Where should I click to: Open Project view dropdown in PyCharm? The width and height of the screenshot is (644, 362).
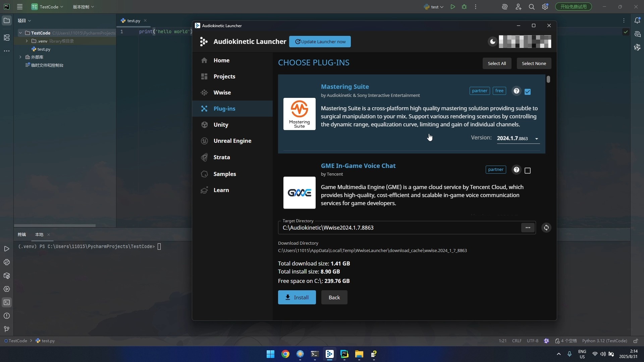pyautogui.click(x=24, y=21)
